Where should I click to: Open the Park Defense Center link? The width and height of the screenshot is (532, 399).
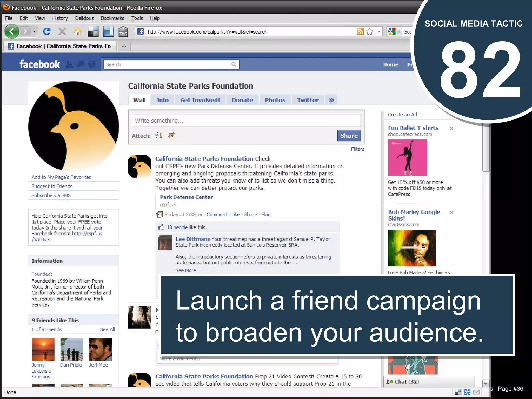(x=186, y=197)
